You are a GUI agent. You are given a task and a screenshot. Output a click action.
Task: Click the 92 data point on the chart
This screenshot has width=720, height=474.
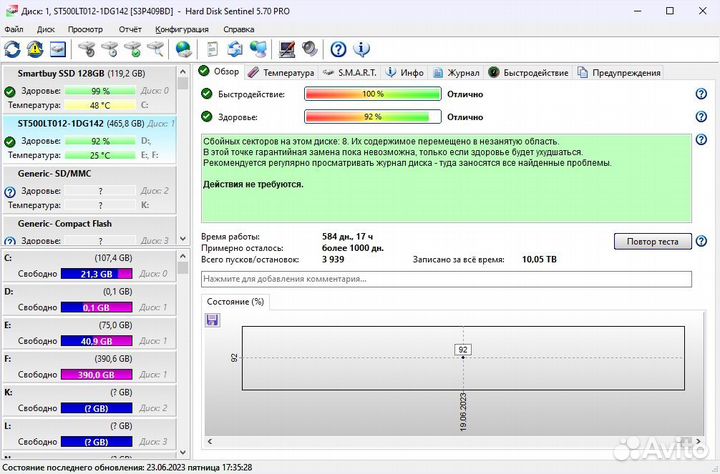tap(463, 357)
